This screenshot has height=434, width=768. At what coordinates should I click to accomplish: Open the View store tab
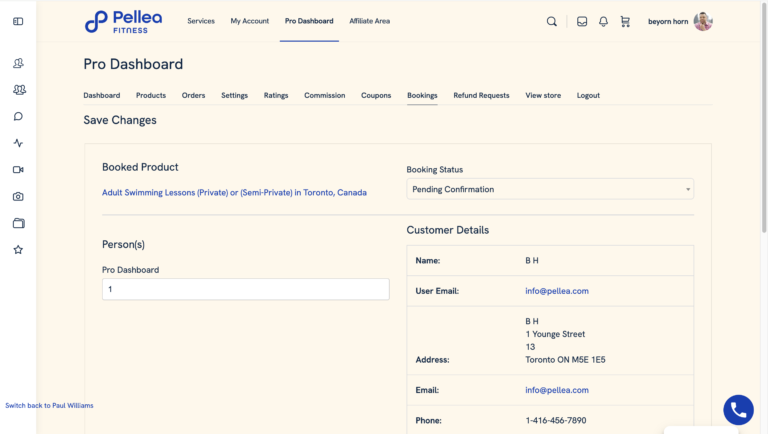543,96
